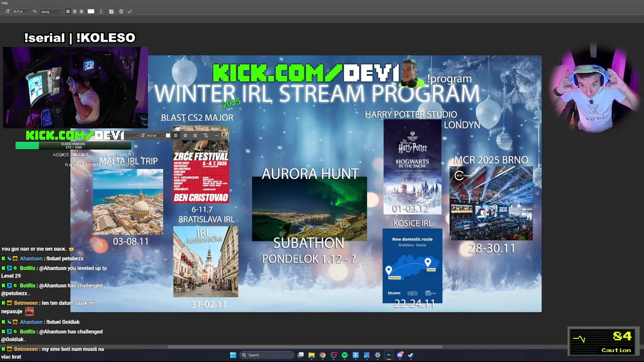The image size is (644, 362).
Task: Open more options ellipsis in floating bar
Action: coord(216,135)
